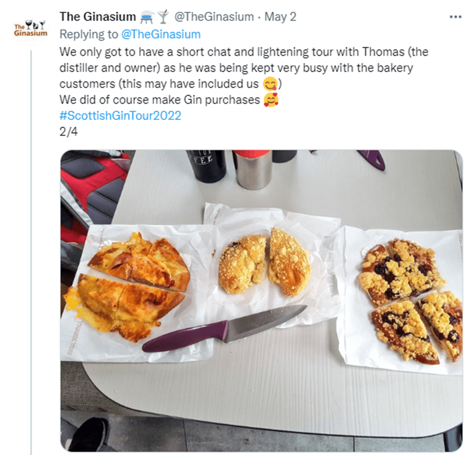Click the middle crumble bun in photo
The image size is (476, 455).
coord(264,262)
